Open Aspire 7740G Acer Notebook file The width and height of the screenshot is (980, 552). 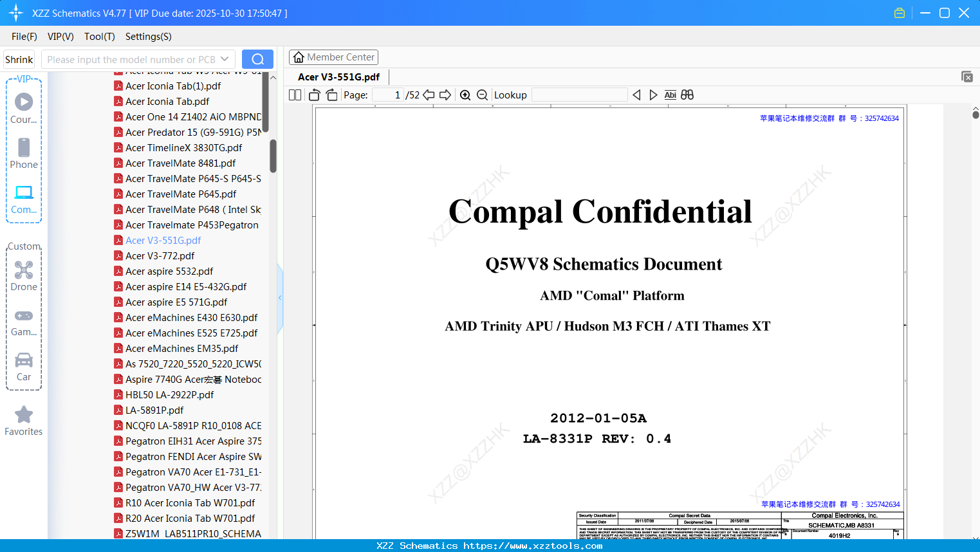[x=187, y=380]
